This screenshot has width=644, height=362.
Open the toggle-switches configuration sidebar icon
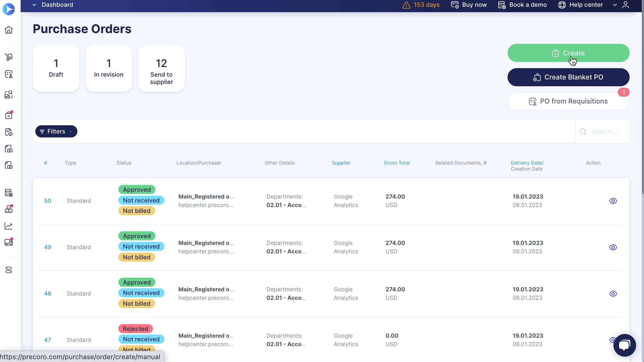(x=9, y=270)
